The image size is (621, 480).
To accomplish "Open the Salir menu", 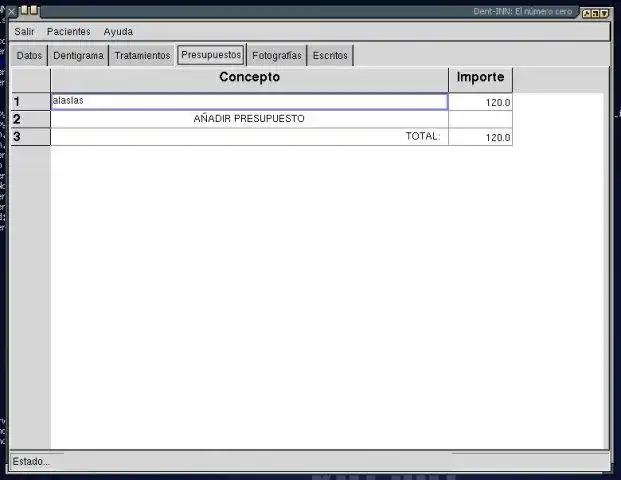I will coord(24,31).
